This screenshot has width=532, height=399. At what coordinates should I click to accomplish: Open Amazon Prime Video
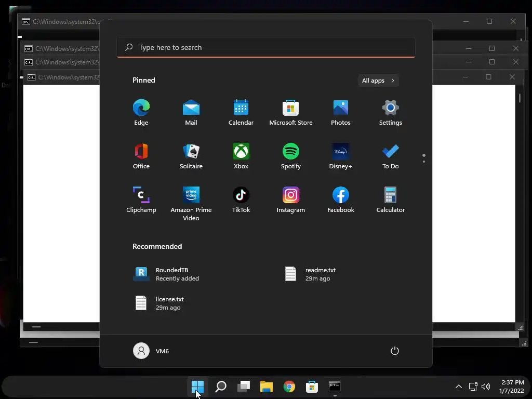[191, 204]
